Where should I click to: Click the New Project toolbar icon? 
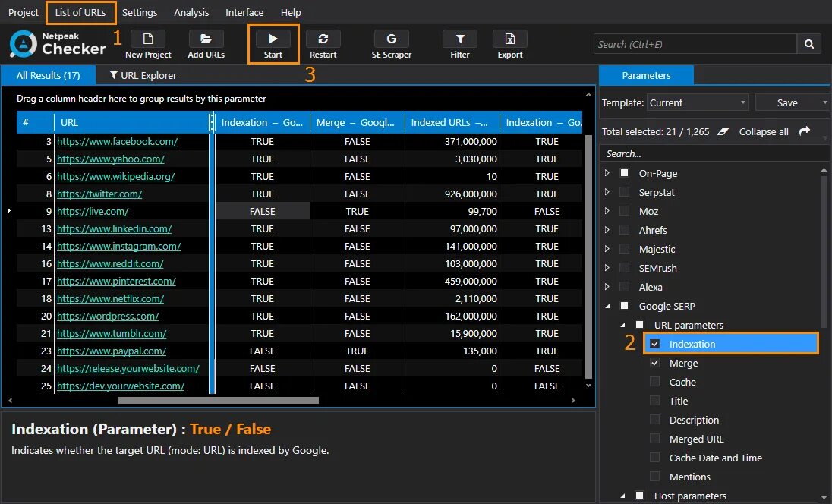pyautogui.click(x=148, y=39)
